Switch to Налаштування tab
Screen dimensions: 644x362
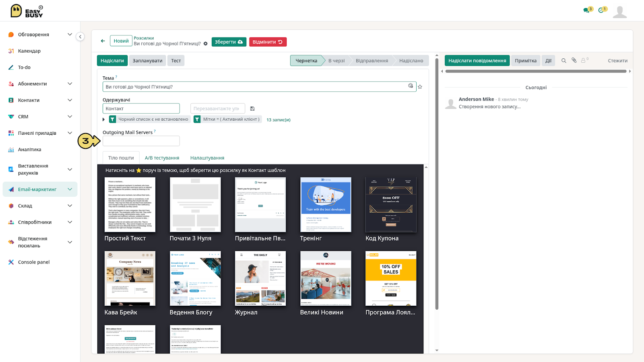click(x=207, y=158)
